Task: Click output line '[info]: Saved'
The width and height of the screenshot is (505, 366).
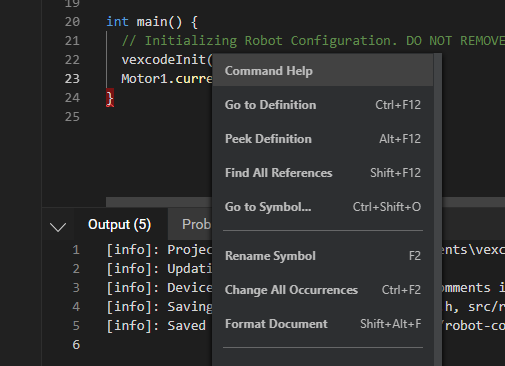Action: click(156, 326)
